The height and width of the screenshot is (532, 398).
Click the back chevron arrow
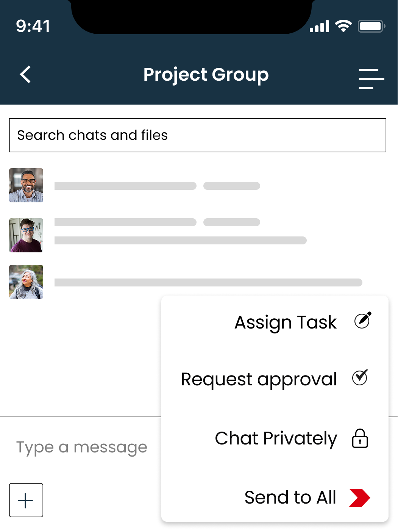(x=25, y=75)
